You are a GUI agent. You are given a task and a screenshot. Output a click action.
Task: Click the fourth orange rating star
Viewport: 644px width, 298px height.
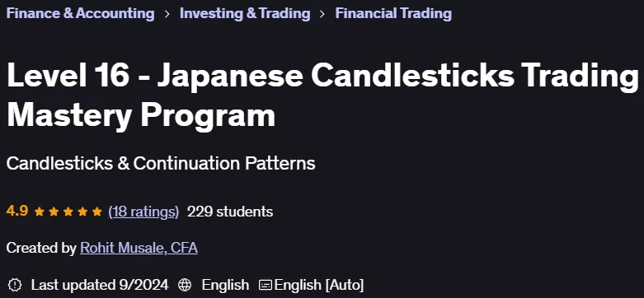click(x=82, y=212)
